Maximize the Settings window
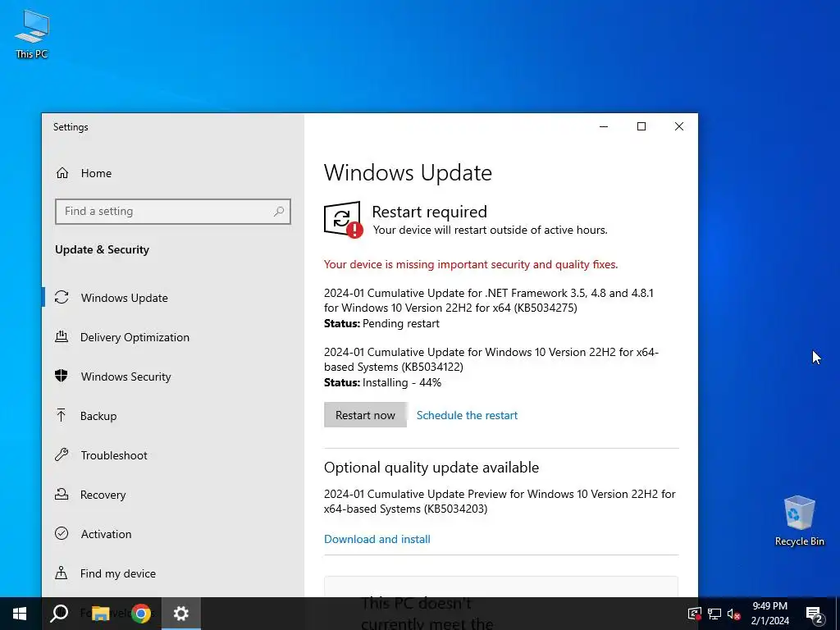This screenshot has height=630, width=840. pyautogui.click(x=641, y=126)
